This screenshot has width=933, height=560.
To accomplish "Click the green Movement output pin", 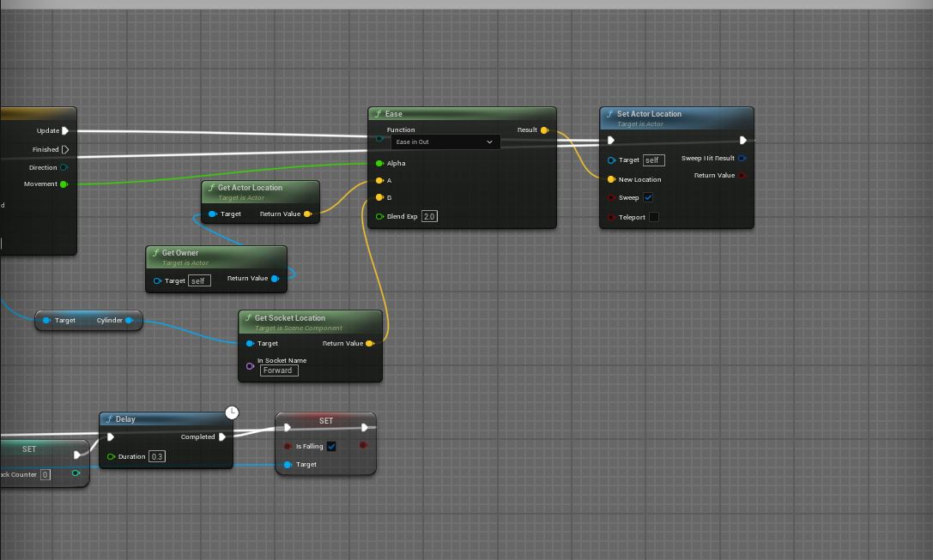I will coord(64,184).
